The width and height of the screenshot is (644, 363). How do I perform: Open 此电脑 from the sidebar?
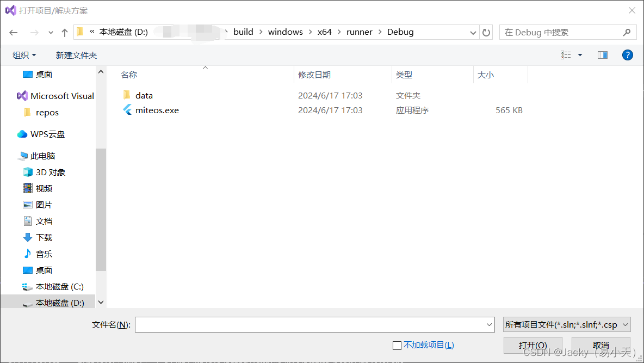44,156
